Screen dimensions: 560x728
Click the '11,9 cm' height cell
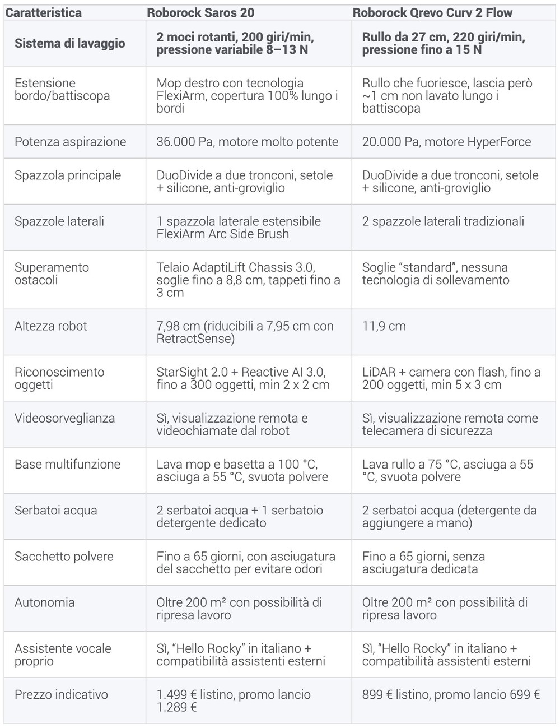pyautogui.click(x=384, y=326)
